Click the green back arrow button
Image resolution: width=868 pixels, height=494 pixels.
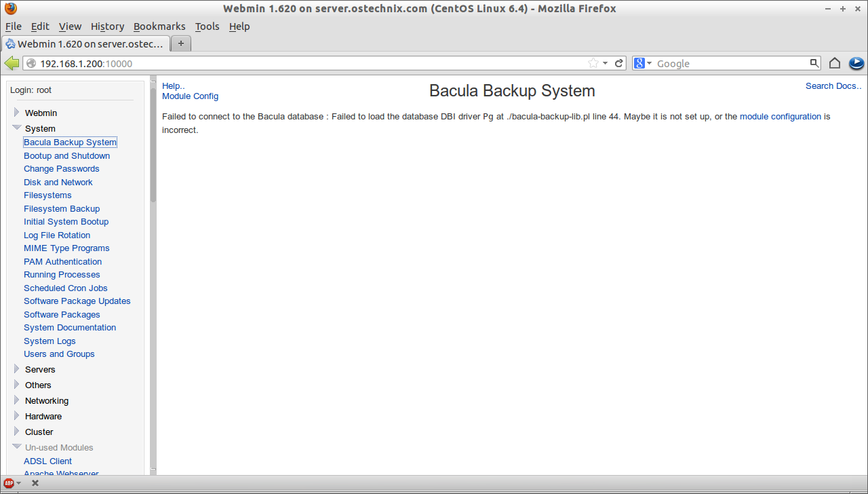12,63
